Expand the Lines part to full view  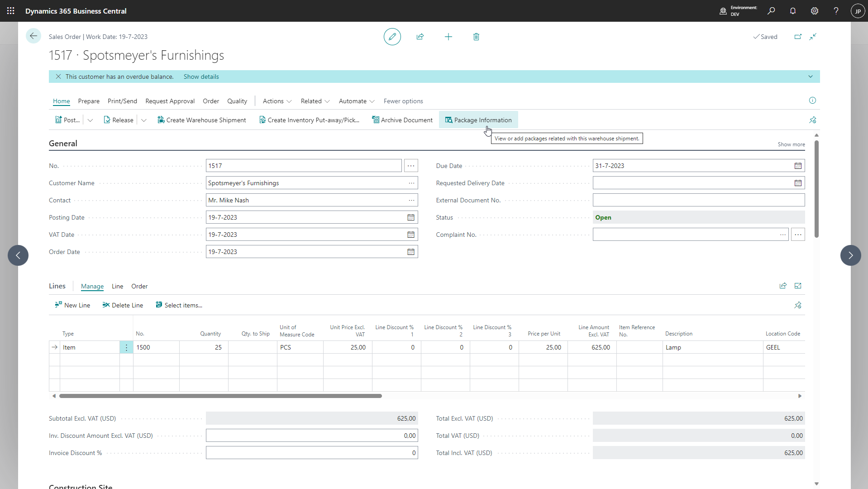click(x=798, y=286)
